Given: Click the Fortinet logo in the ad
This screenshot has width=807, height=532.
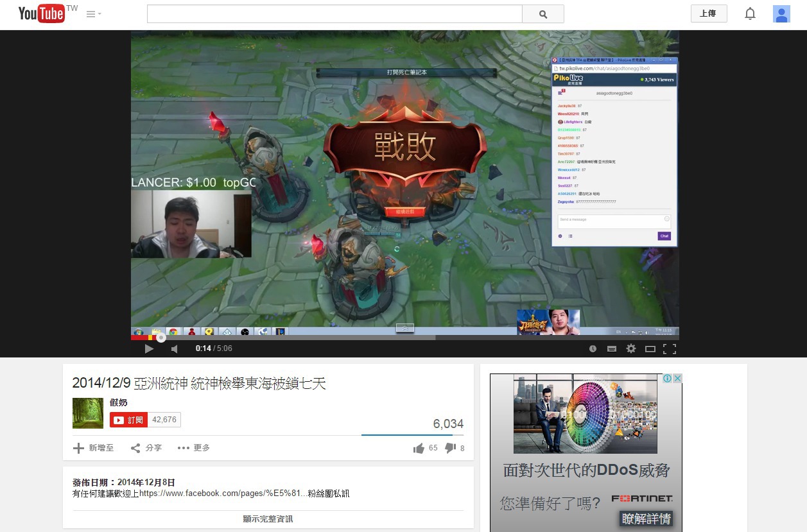Looking at the screenshot, I should pos(642,499).
